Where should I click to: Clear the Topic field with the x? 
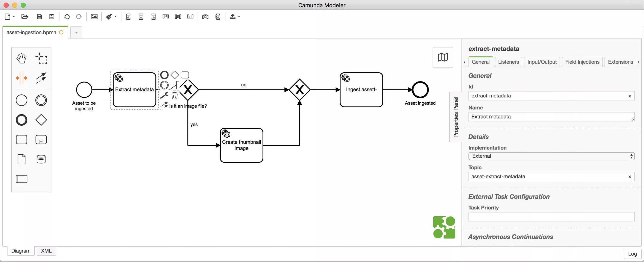click(629, 176)
